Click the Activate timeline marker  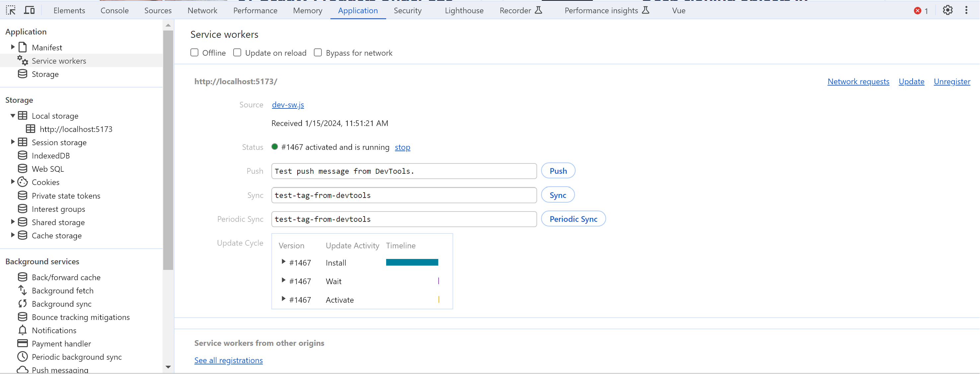click(439, 300)
